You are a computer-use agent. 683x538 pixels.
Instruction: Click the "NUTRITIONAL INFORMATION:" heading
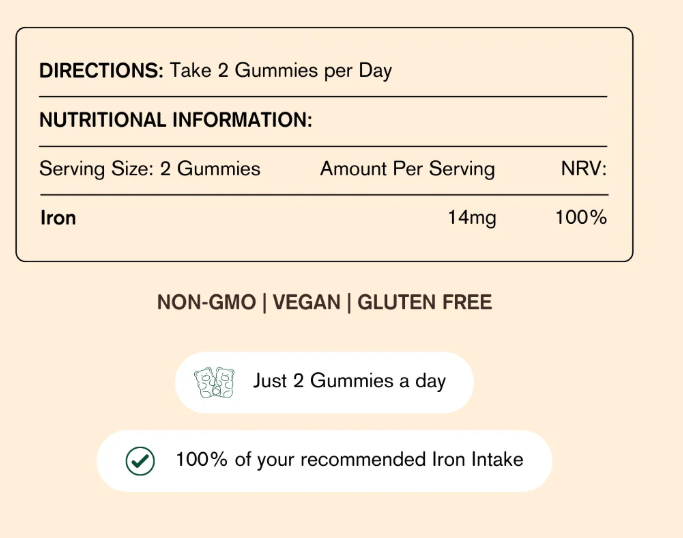point(176,121)
